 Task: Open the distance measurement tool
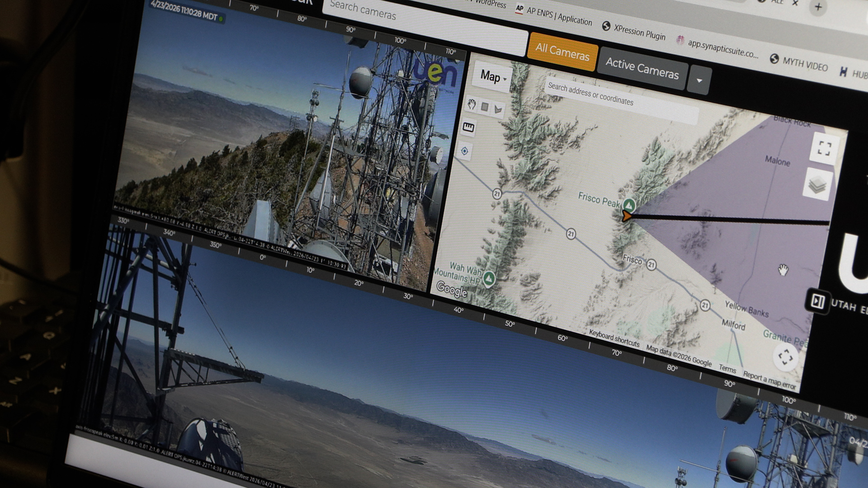coord(469,128)
